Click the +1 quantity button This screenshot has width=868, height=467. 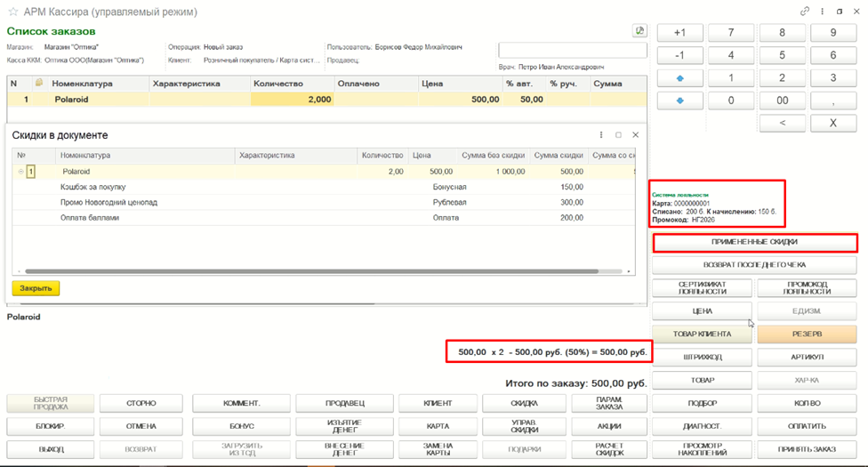pos(679,33)
